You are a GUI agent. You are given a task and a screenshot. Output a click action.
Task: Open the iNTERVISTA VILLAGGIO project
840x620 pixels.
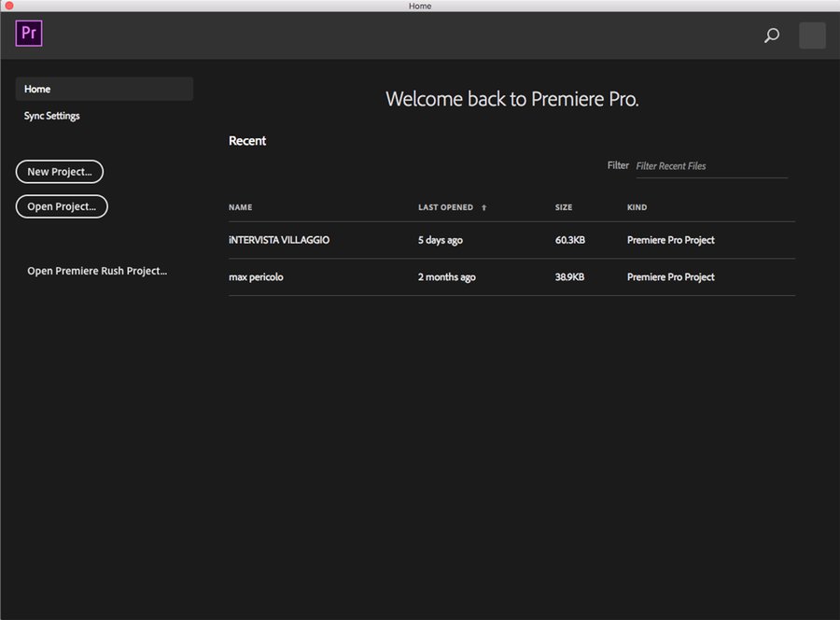point(279,240)
